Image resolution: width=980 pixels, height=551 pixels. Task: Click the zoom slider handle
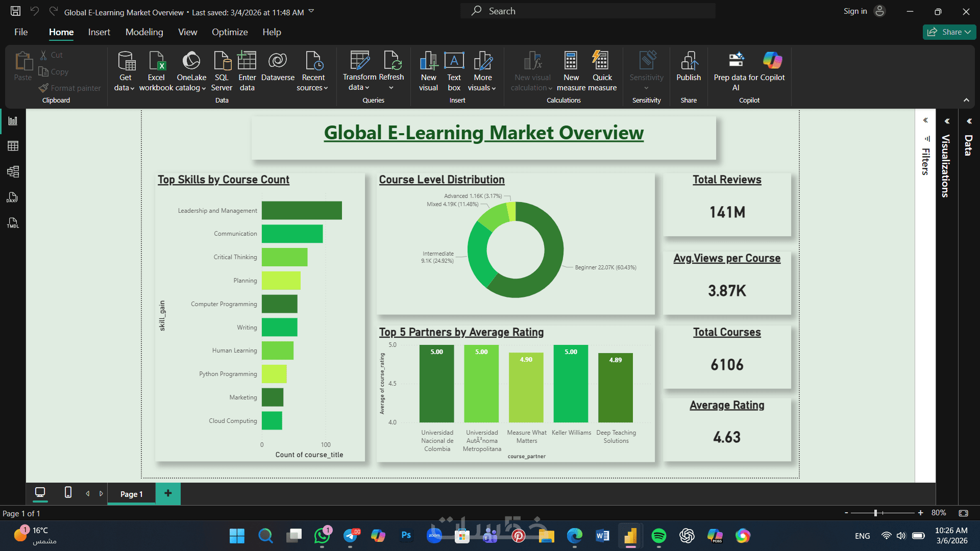(x=875, y=513)
